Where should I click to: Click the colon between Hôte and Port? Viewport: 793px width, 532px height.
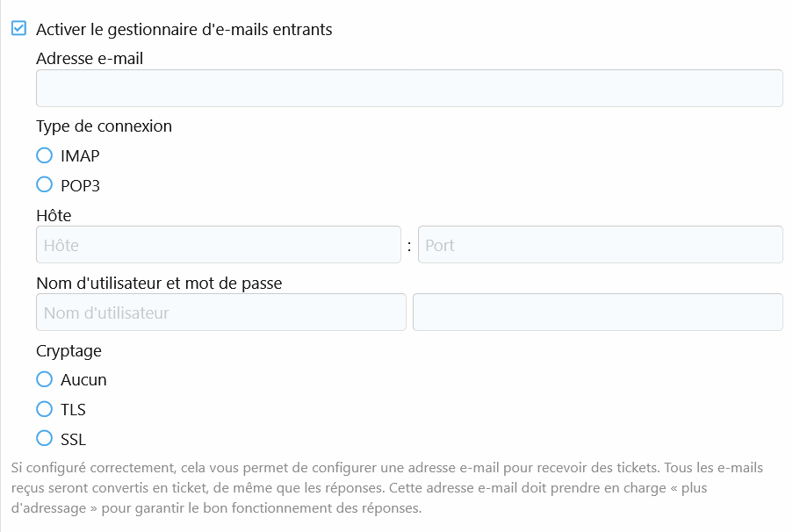[409, 246]
